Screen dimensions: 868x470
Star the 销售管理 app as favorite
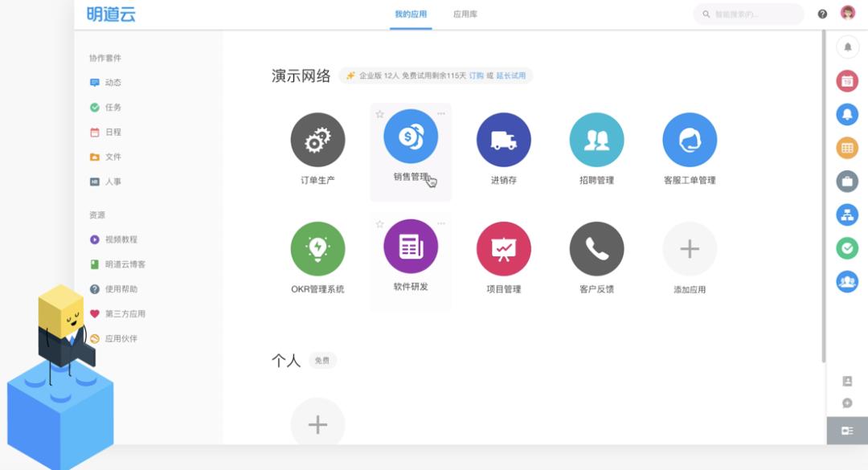click(x=379, y=114)
